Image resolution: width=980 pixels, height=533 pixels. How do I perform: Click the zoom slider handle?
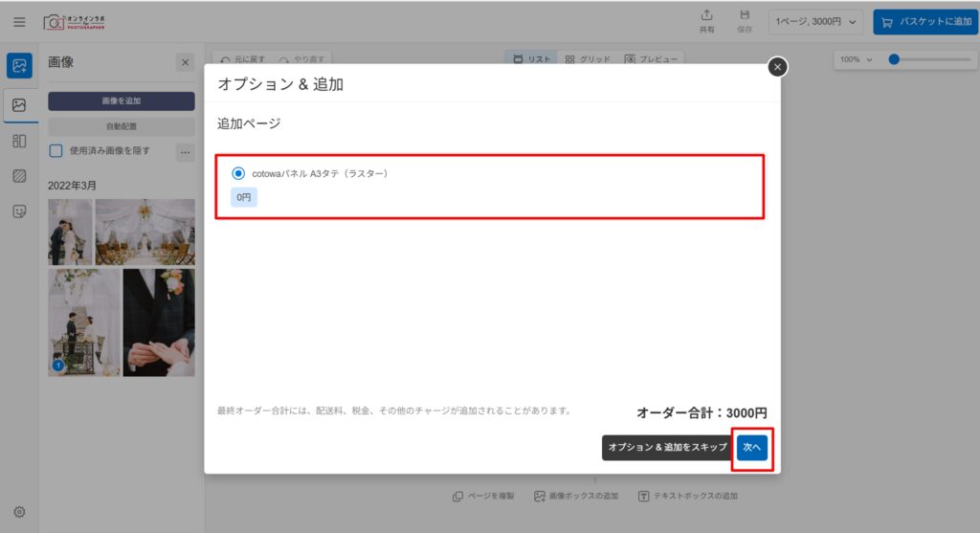point(894,59)
